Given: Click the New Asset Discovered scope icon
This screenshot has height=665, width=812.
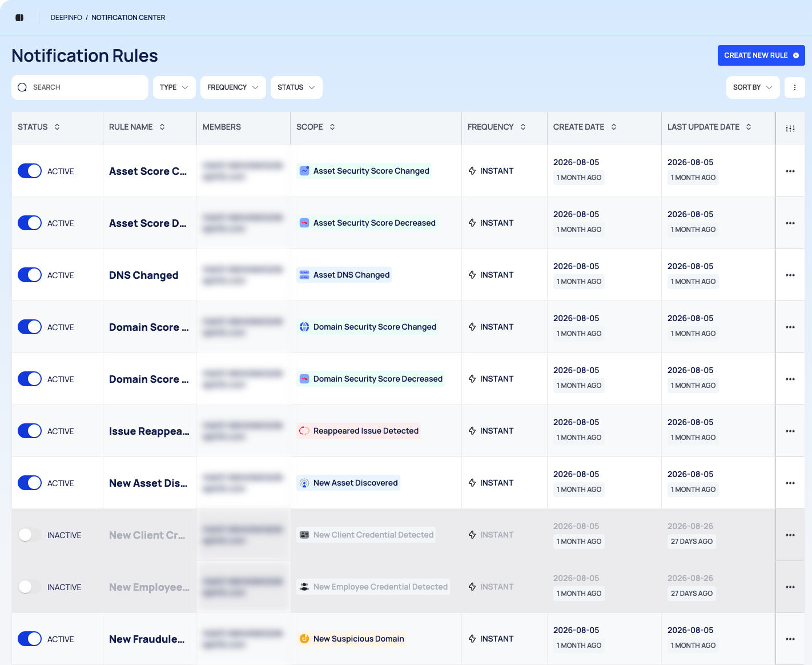Looking at the screenshot, I should 304,483.
